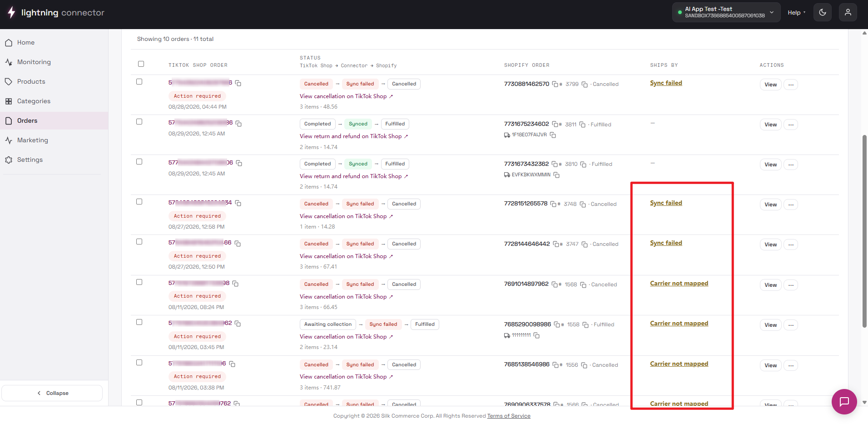Click the lightning connector logo
Screen dimensions: 868x424
click(56, 13)
